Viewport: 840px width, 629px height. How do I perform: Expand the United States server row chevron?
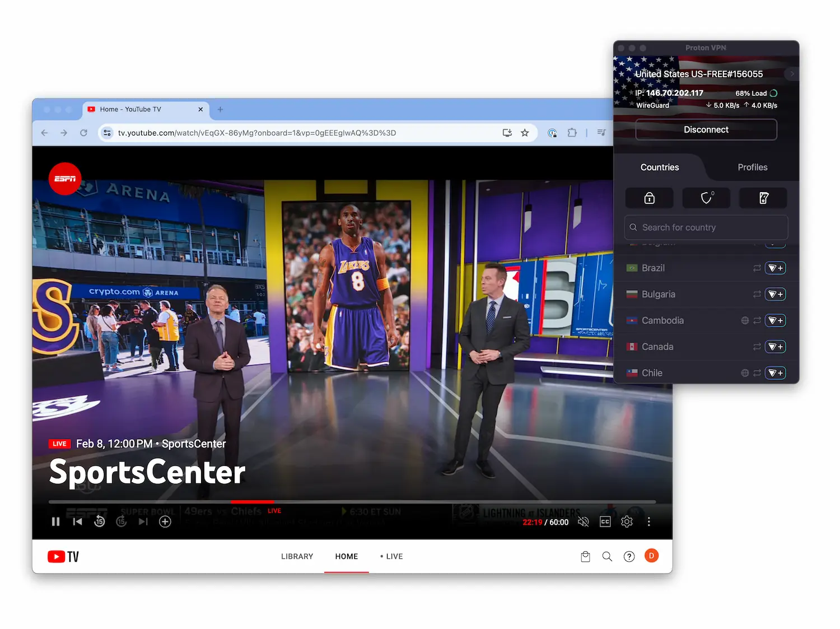[x=791, y=73]
